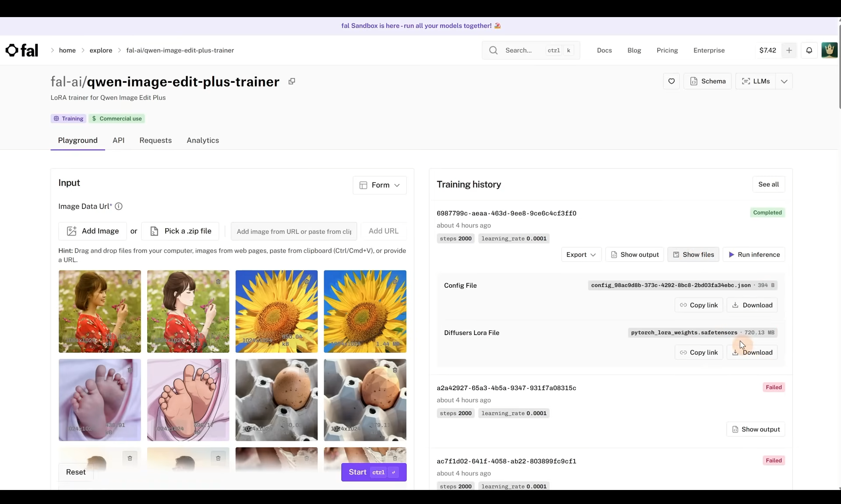This screenshot has height=504, width=841.
Task: Click Run inference on the completed training
Action: (753, 254)
